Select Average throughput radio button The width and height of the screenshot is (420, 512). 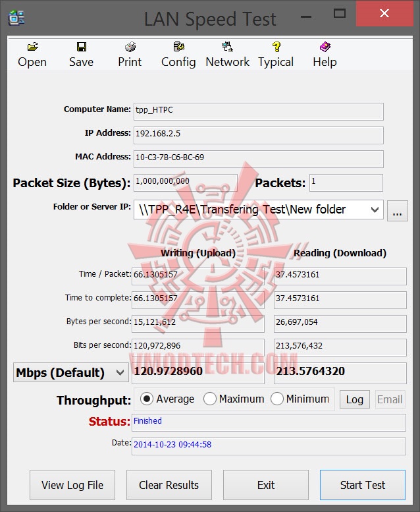click(x=147, y=399)
